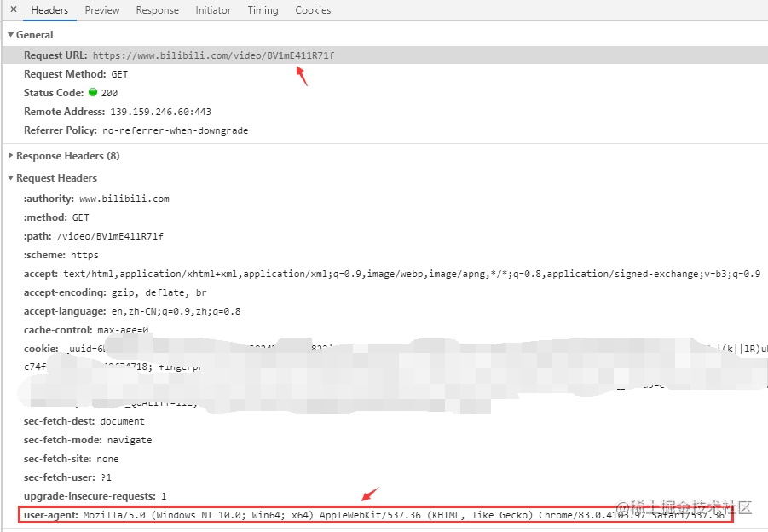Open the Timing tab
This screenshot has width=768, height=532.
[263, 9]
